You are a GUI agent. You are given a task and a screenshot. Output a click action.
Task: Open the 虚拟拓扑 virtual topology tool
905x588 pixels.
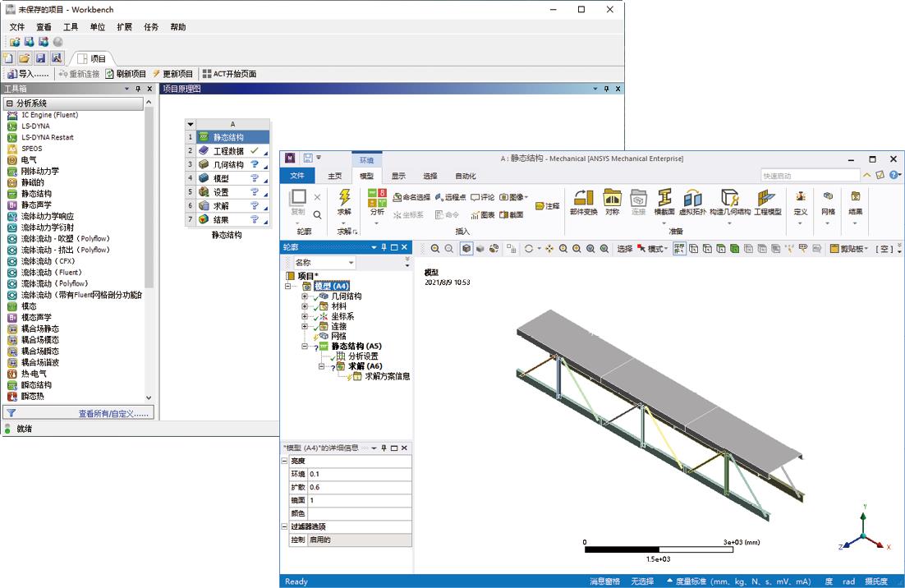click(x=692, y=202)
